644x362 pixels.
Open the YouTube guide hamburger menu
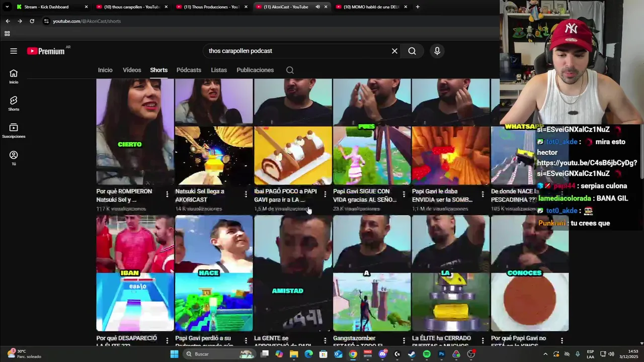pos(14,51)
